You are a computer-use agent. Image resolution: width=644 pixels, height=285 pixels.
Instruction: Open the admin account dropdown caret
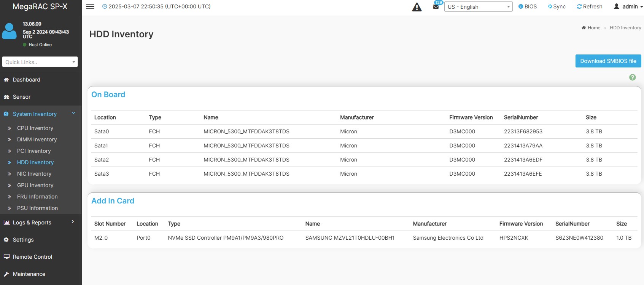(641, 7)
